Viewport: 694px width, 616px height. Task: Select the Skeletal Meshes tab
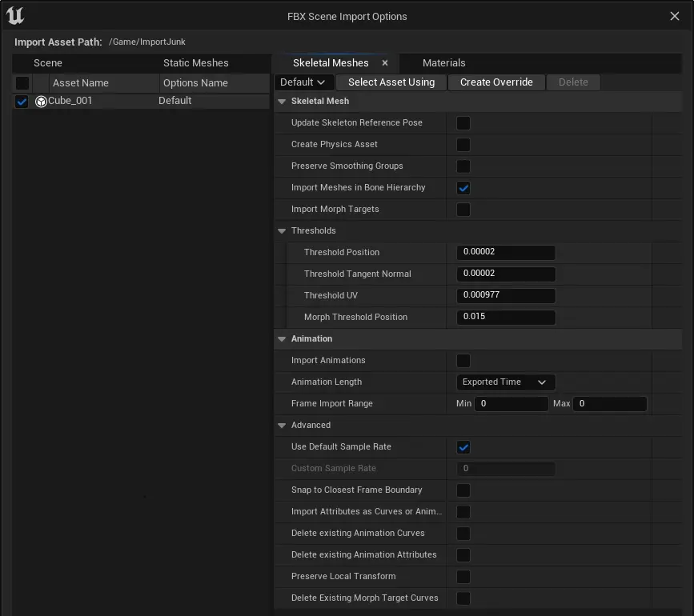[x=331, y=62]
